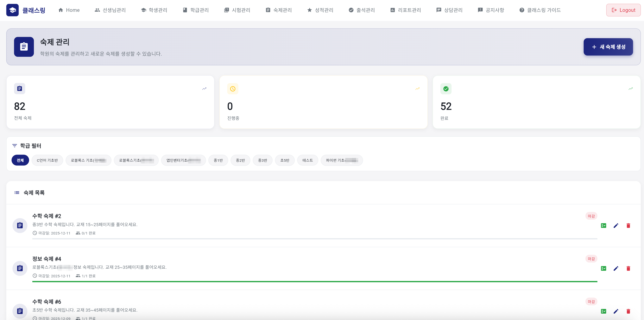Click the 숙제 목록 list icon
The width and height of the screenshot is (644, 320).
point(17,192)
